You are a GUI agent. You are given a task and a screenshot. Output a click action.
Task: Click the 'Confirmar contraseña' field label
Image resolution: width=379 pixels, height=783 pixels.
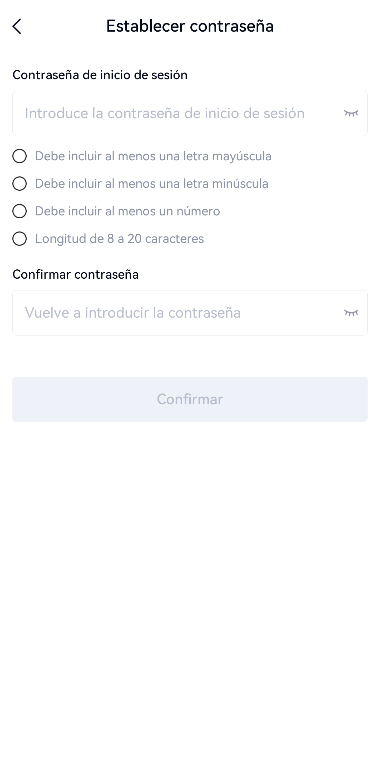coord(75,275)
